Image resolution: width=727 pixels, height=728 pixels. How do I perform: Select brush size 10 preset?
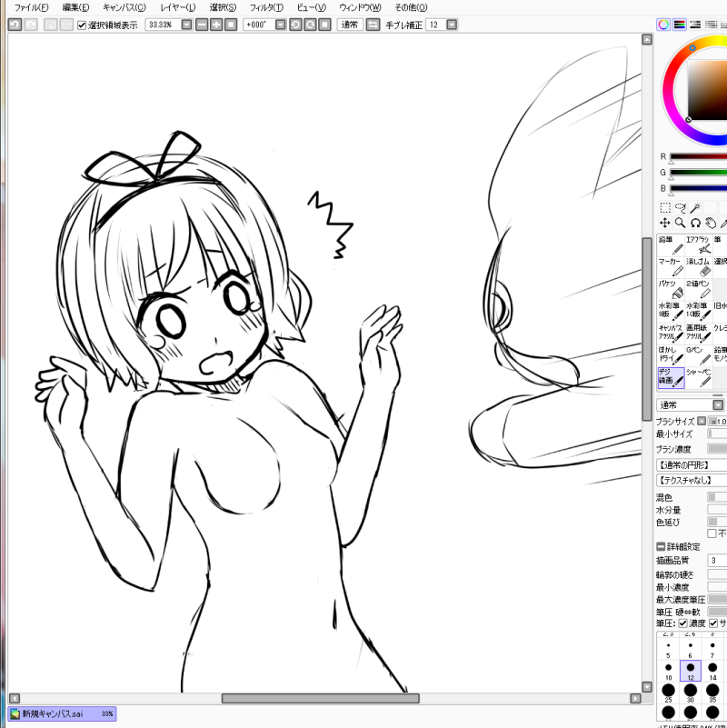[x=668, y=671]
